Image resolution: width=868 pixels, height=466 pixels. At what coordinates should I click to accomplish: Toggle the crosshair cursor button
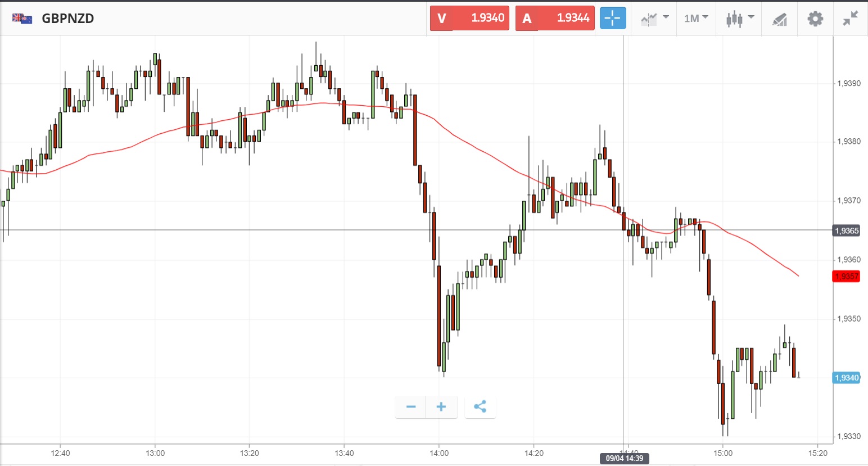612,19
